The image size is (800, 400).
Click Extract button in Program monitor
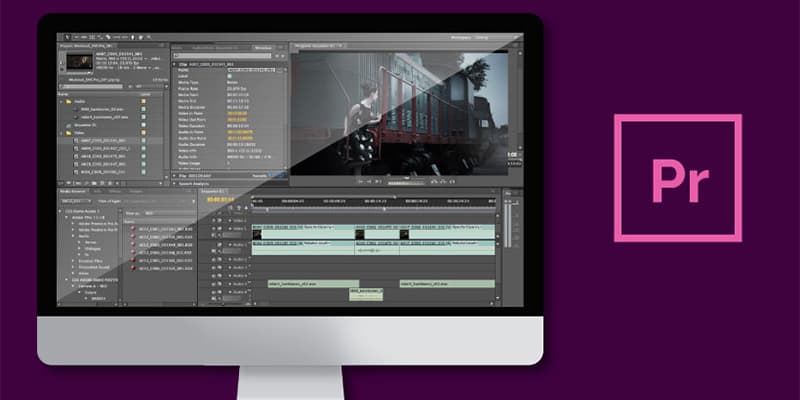click(442, 181)
